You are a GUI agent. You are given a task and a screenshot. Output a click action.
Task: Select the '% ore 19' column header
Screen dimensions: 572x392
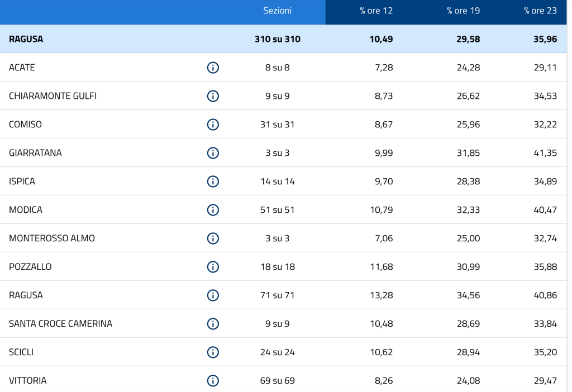point(463,11)
